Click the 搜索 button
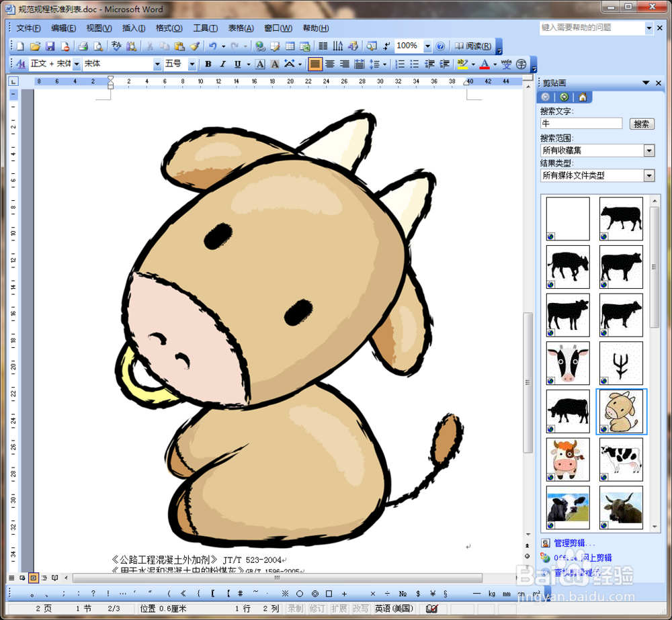Image resolution: width=672 pixels, height=620 pixels. tap(642, 124)
